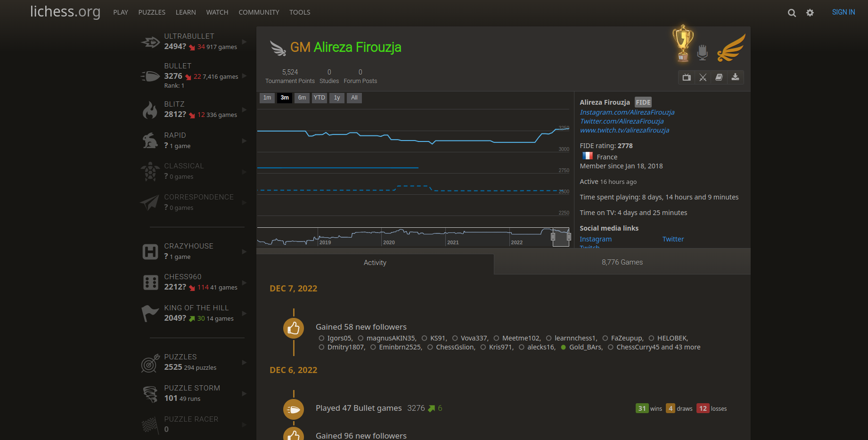Open the TOOLS menu
The width and height of the screenshot is (868, 440).
(x=300, y=12)
